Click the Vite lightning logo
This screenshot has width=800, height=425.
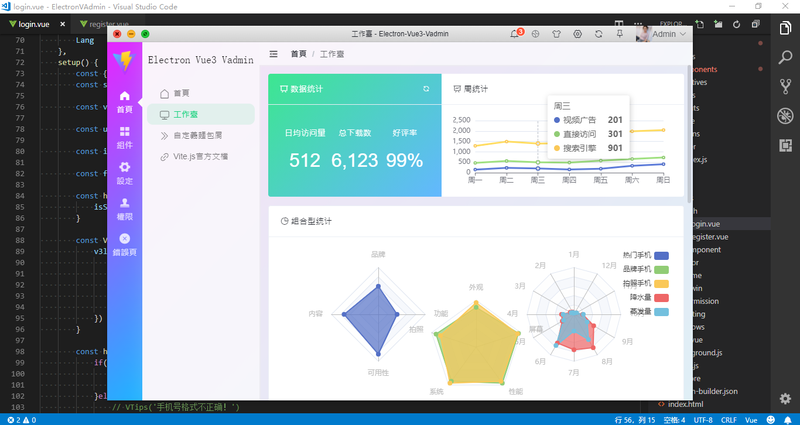click(123, 60)
